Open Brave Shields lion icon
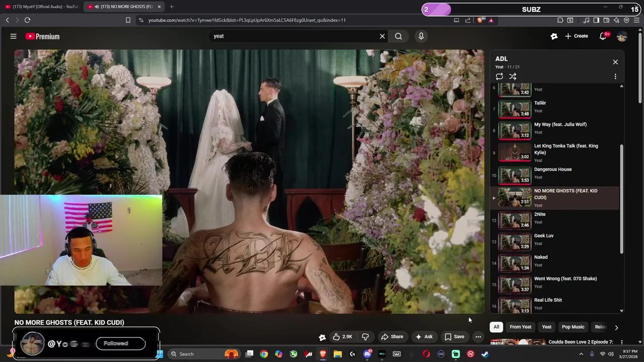The width and height of the screenshot is (644, 362). coord(480,20)
